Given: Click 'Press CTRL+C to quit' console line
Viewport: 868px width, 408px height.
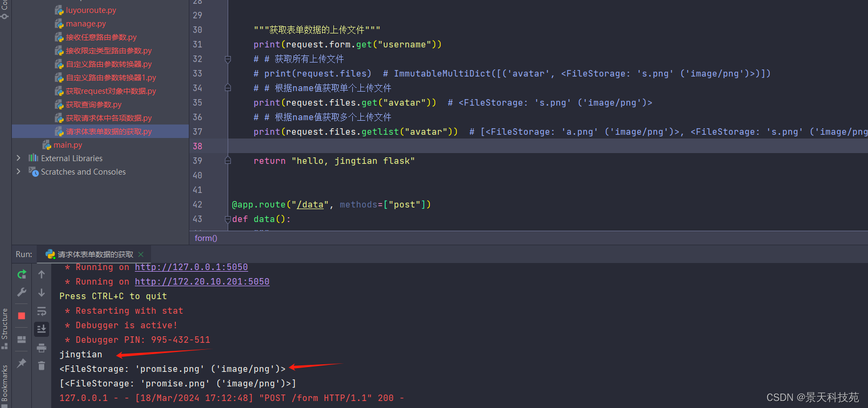Looking at the screenshot, I should (x=113, y=296).
